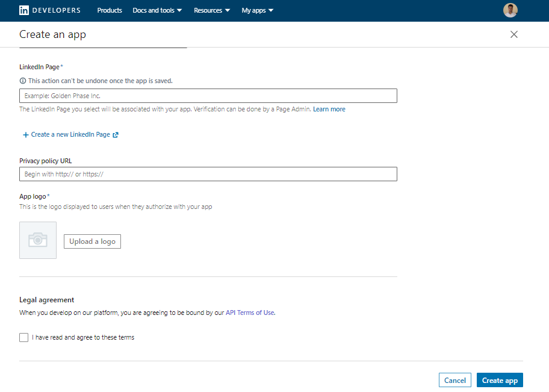Click into the Privacy policy URL field
The height and width of the screenshot is (392, 549).
(x=208, y=174)
